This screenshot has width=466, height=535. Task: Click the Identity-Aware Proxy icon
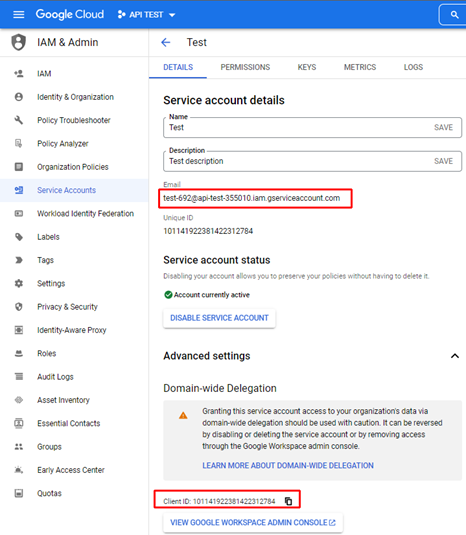(19, 330)
